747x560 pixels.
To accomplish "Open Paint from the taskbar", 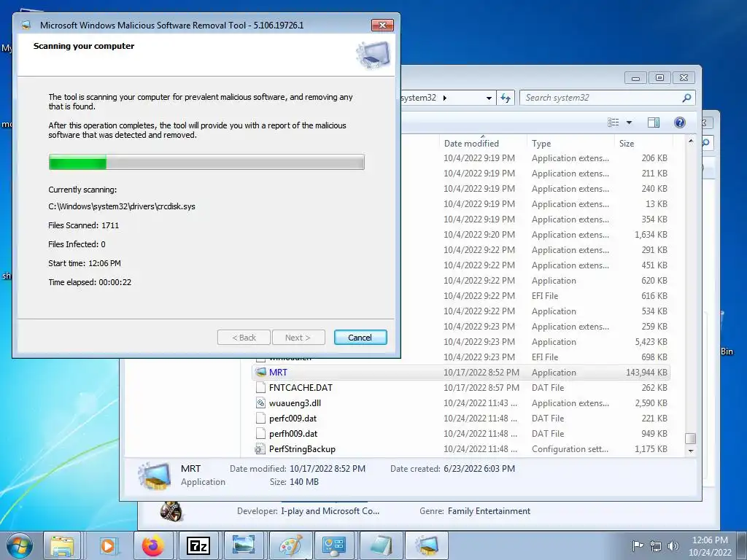I will (x=289, y=545).
